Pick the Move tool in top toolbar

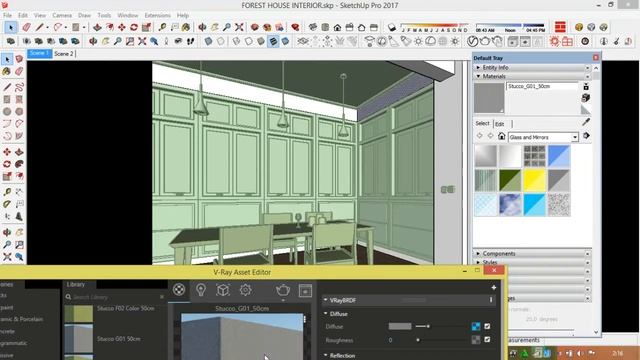(122, 27)
